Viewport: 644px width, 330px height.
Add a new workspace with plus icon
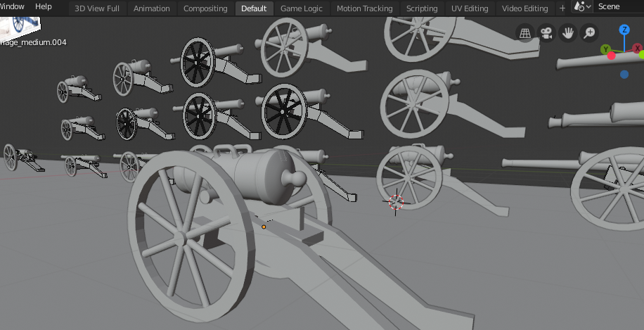[x=562, y=8]
